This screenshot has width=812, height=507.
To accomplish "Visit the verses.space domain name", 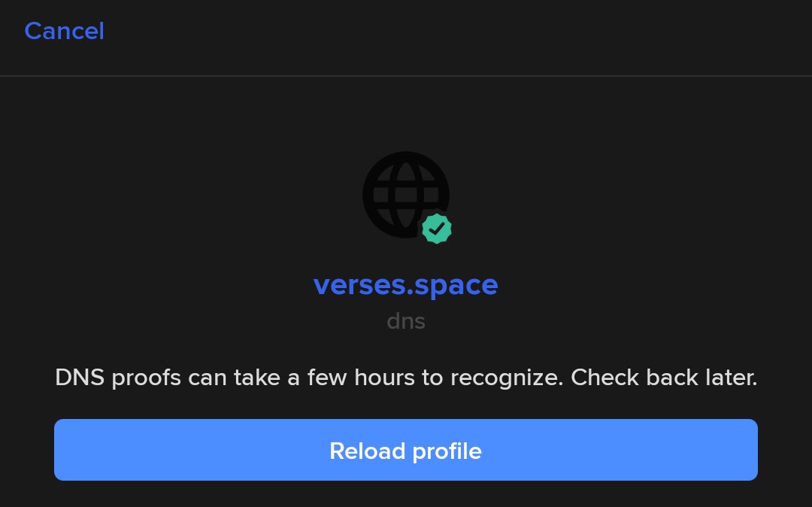I will [405, 285].
